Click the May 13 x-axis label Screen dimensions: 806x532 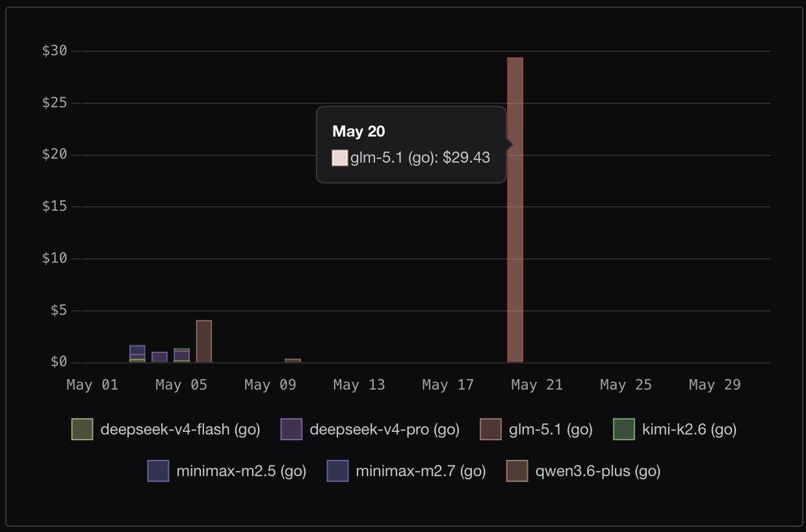(x=359, y=385)
